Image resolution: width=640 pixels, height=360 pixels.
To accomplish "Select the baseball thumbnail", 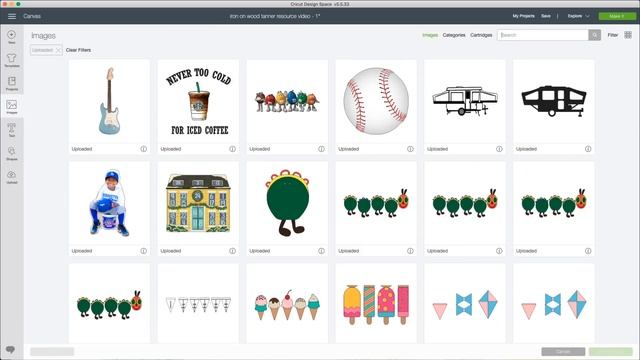I will [376, 101].
